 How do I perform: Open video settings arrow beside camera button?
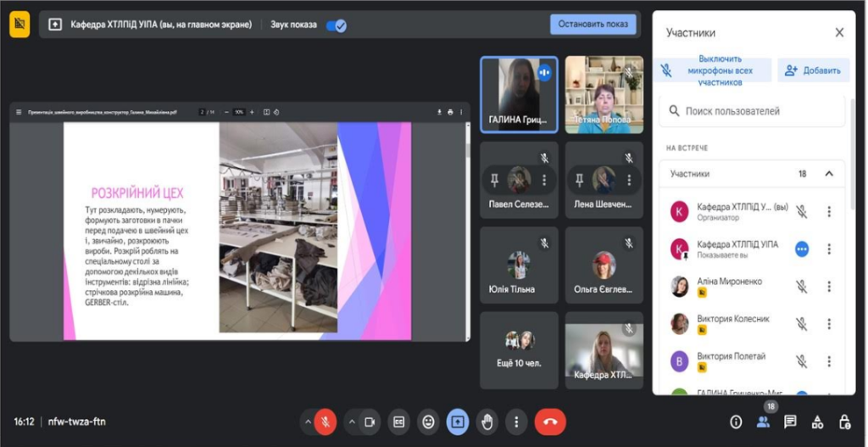pyautogui.click(x=352, y=422)
